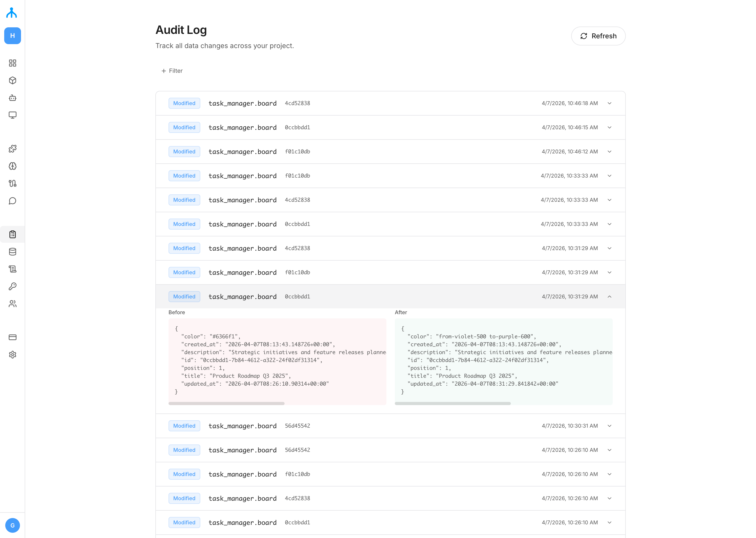Expand the 10:46:18 AM log entry
The image size is (756, 538).
click(609, 103)
